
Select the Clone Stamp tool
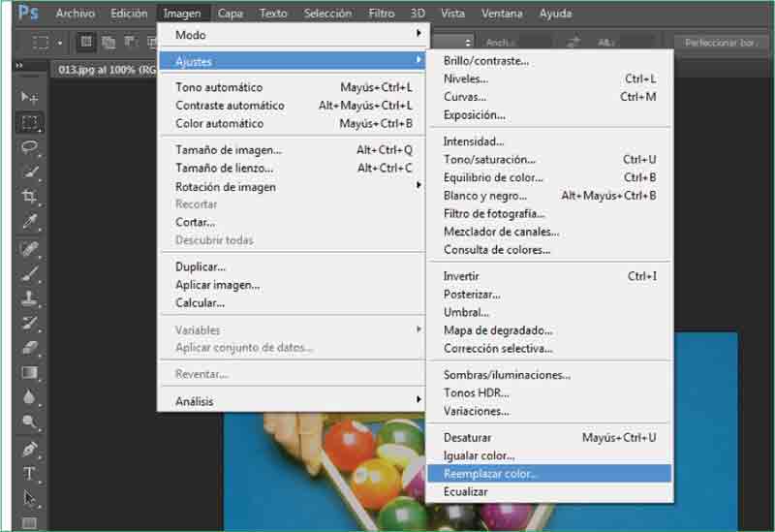pyautogui.click(x=30, y=297)
